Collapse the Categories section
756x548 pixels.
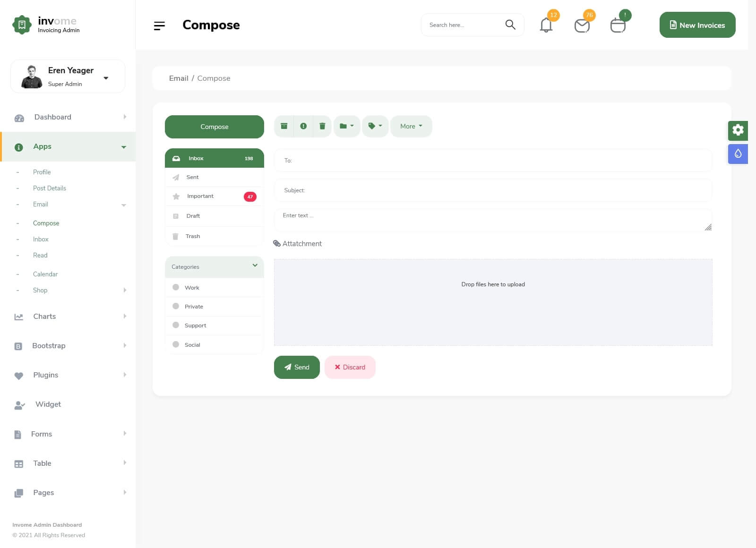pos(255,266)
